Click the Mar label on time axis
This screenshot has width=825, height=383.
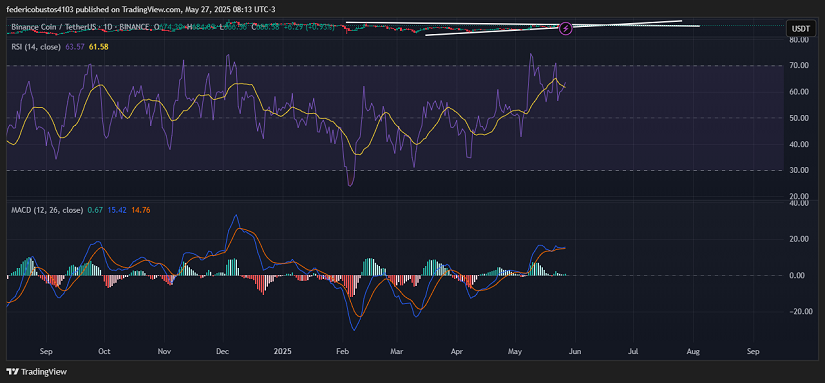397,351
